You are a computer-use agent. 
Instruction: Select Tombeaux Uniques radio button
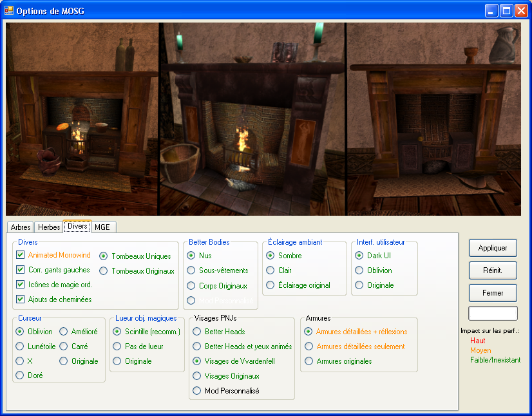tap(104, 256)
